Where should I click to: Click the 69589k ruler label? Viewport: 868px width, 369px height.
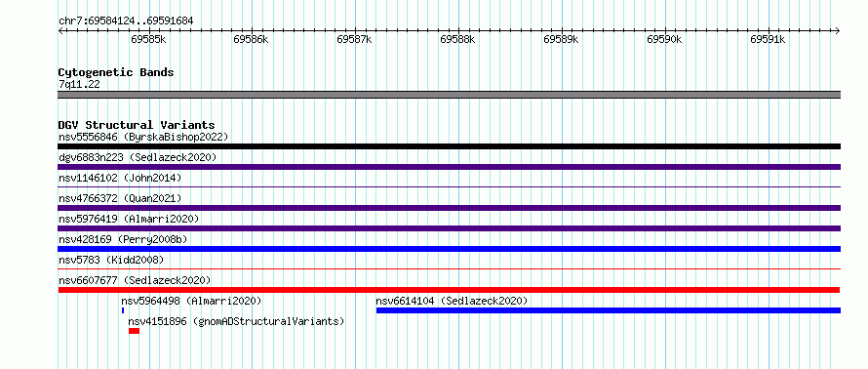click(562, 39)
